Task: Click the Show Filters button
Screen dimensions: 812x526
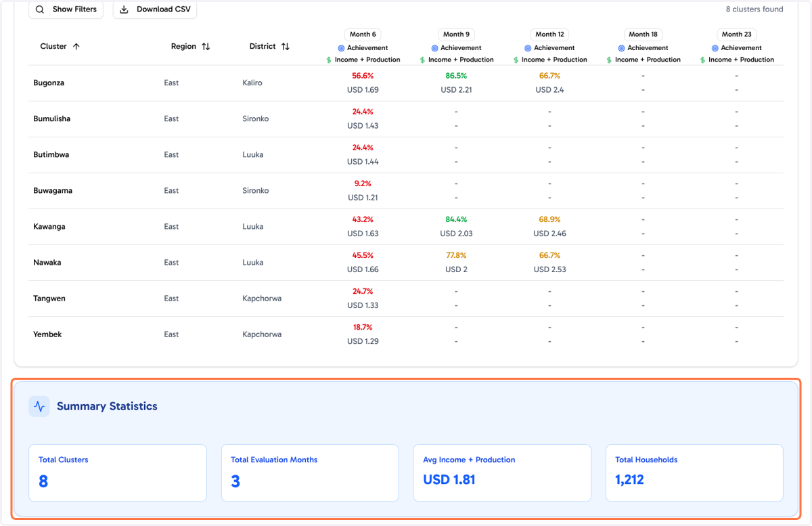Action: pyautogui.click(x=66, y=9)
